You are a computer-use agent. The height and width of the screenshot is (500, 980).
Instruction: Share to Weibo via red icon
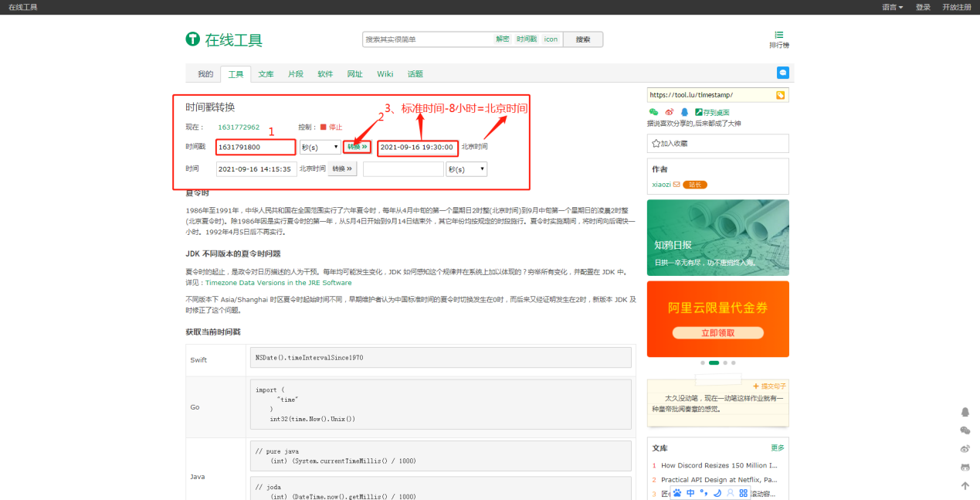click(670, 112)
